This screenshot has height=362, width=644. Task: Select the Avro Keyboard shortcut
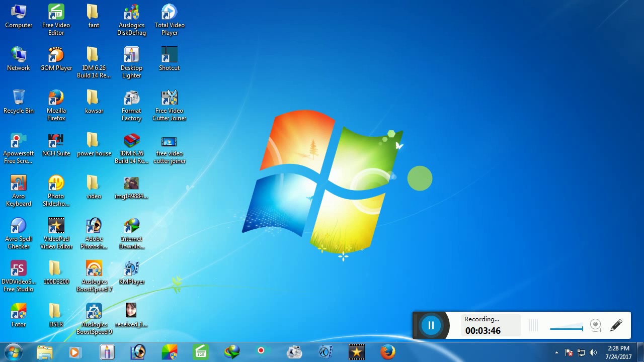coord(19,192)
